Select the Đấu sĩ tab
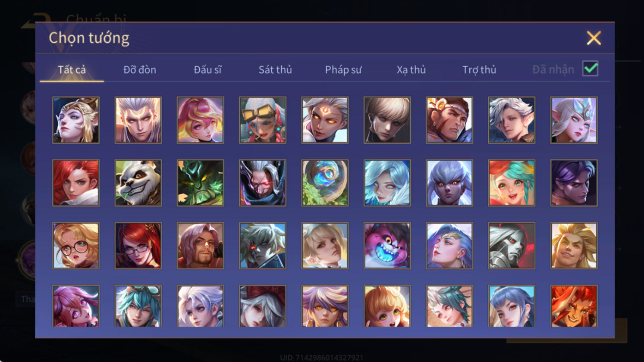The height and width of the screenshot is (362, 644). pyautogui.click(x=207, y=69)
